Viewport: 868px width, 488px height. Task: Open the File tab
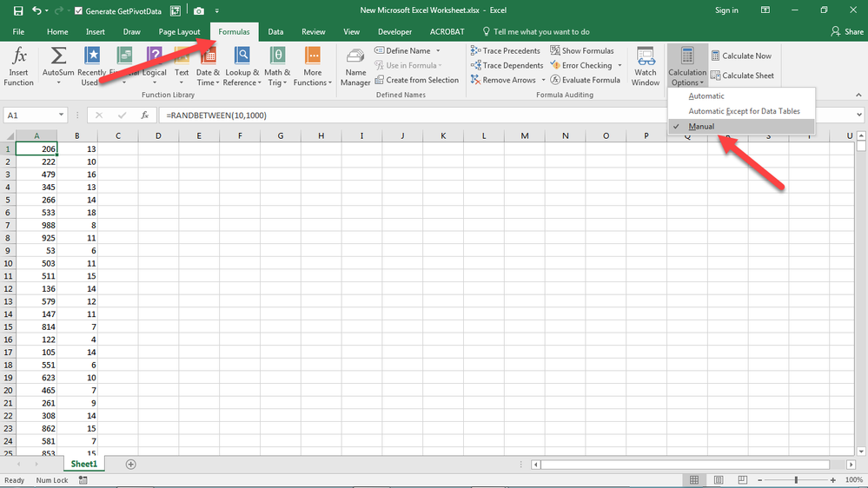[18, 31]
